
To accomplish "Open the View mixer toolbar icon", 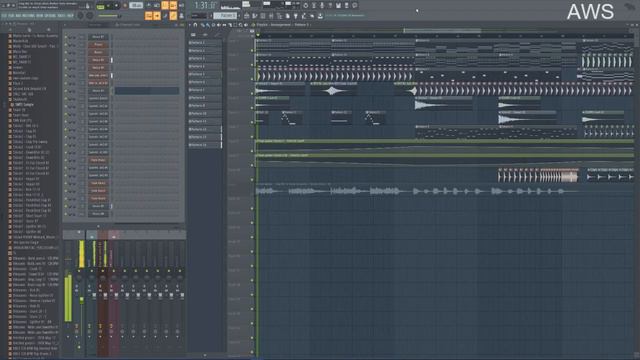I will 271,16.
